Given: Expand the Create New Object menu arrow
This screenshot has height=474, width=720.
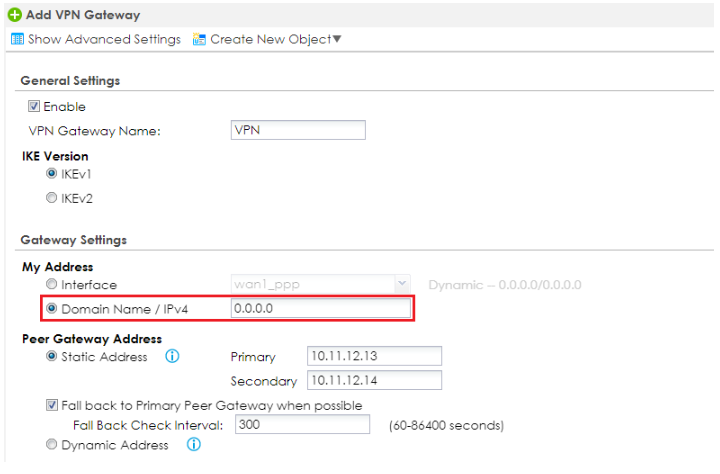Looking at the screenshot, I should coord(337,39).
